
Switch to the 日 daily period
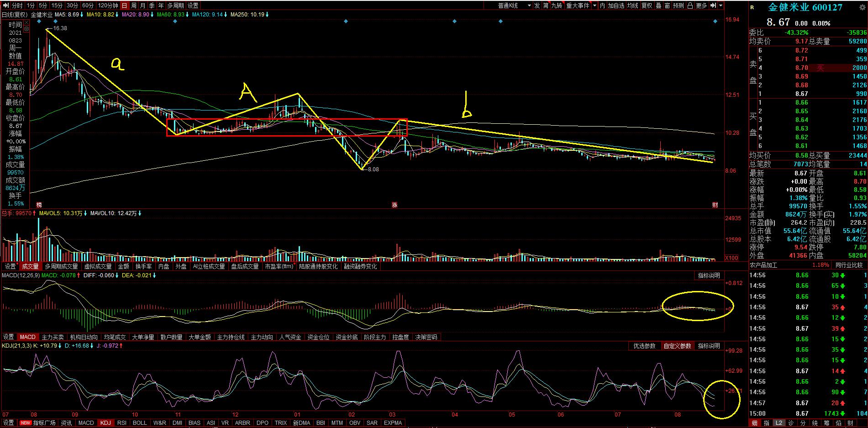point(125,5)
